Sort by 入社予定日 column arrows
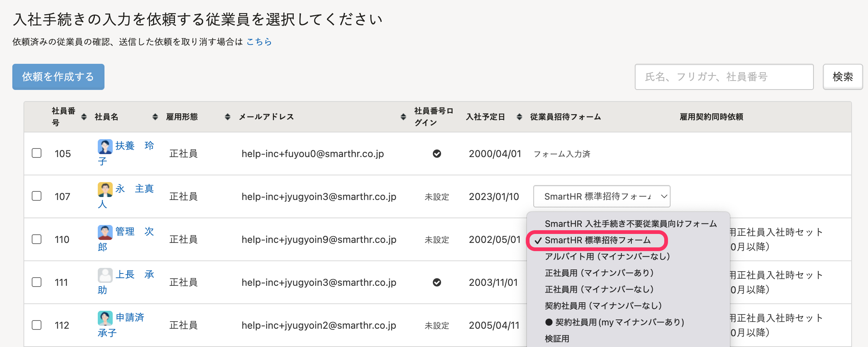Screen dimensions: 868x347 click(519, 117)
